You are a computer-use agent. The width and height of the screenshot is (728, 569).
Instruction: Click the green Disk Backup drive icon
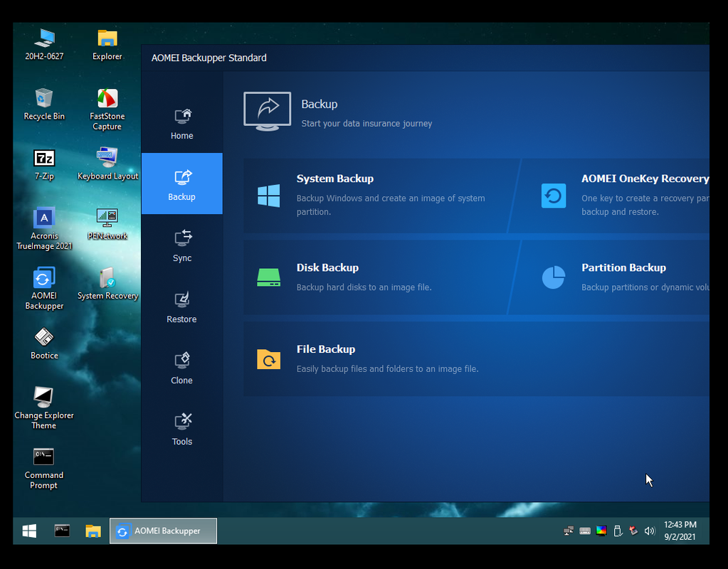pos(269,277)
